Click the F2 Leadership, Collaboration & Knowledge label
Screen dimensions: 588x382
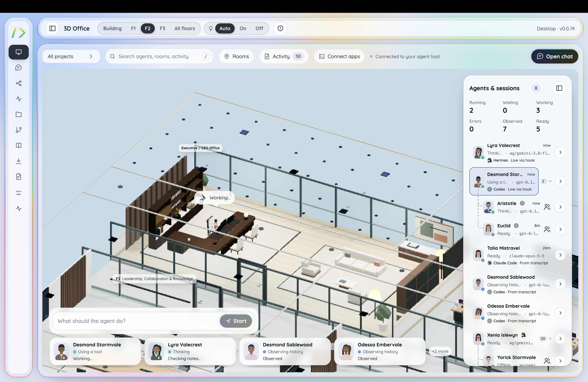154,279
